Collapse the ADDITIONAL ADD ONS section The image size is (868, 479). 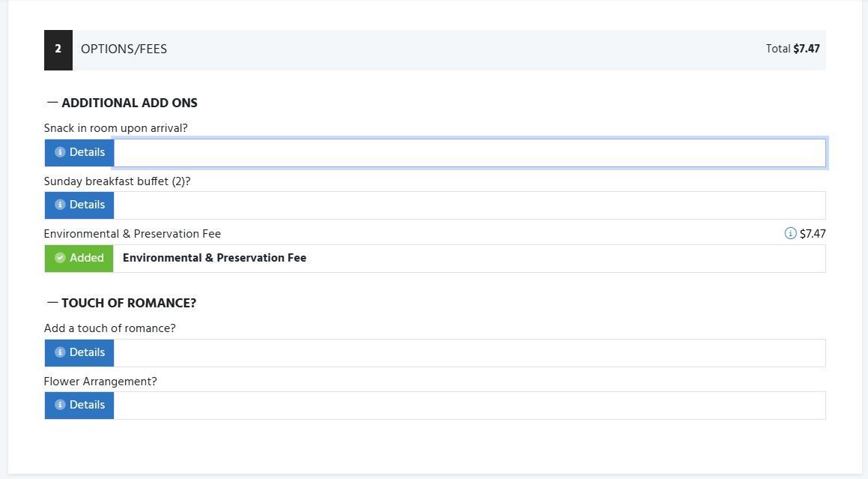click(50, 103)
